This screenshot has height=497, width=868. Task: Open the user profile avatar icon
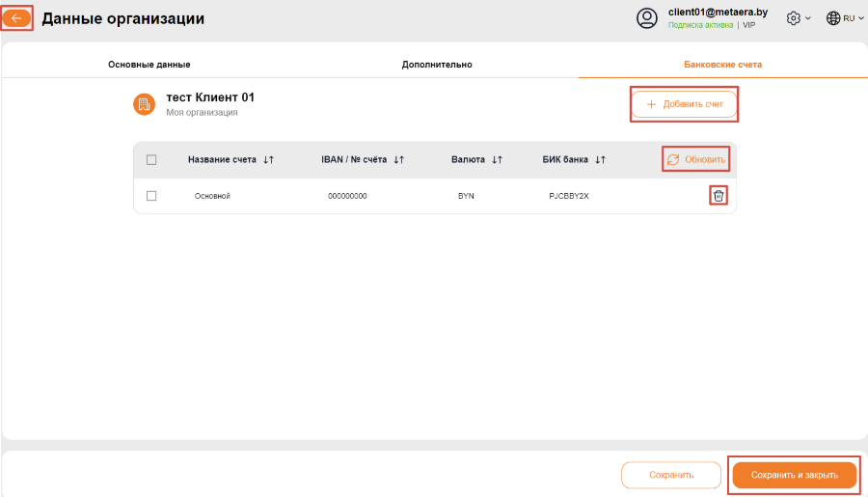coord(646,18)
